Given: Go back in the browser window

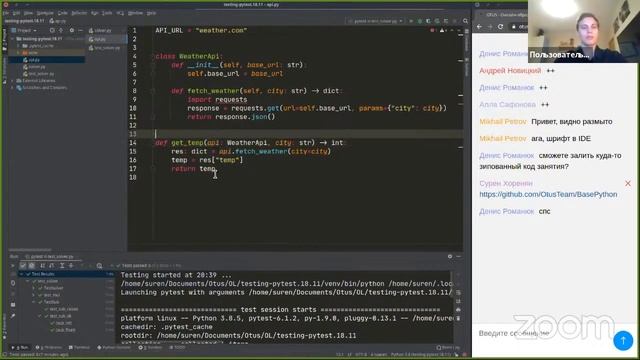Looking at the screenshot, I should (x=480, y=27).
